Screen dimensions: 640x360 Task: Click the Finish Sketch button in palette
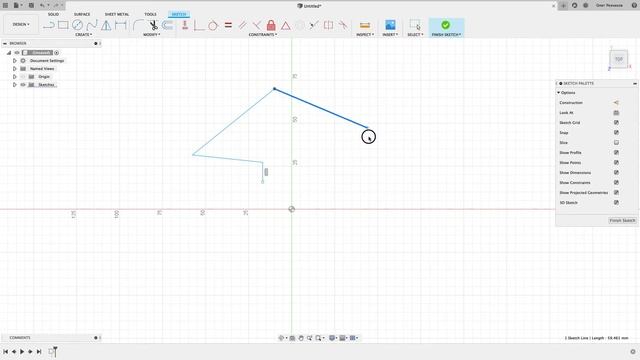(622, 220)
